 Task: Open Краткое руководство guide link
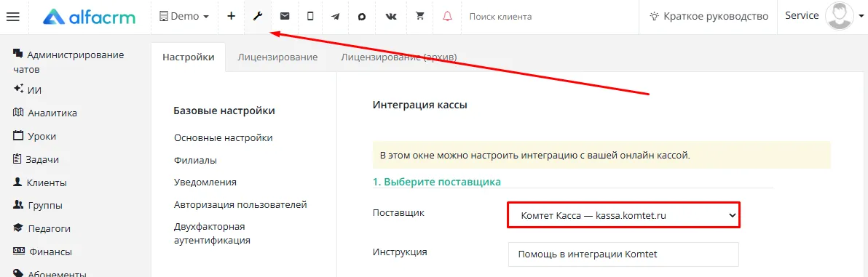coord(716,17)
